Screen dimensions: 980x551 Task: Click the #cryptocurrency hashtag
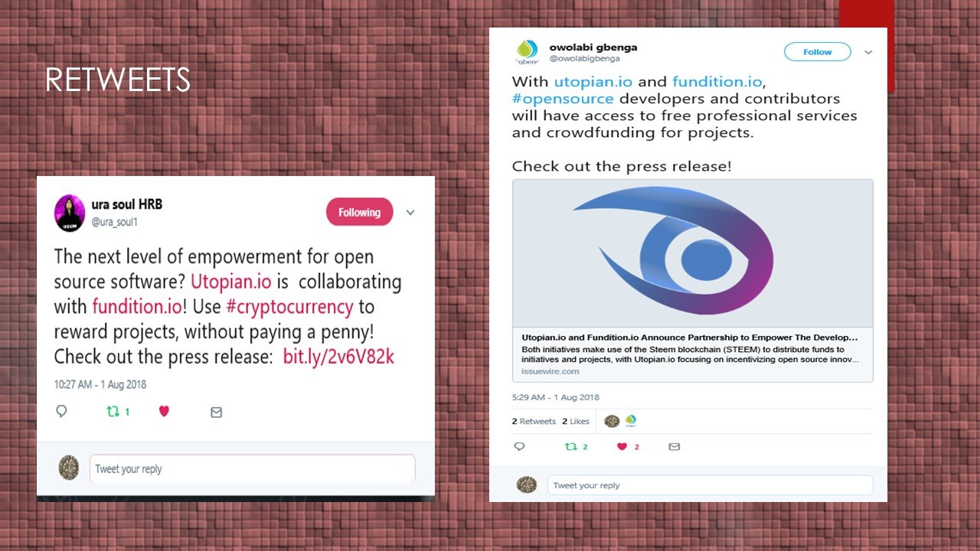coord(289,307)
